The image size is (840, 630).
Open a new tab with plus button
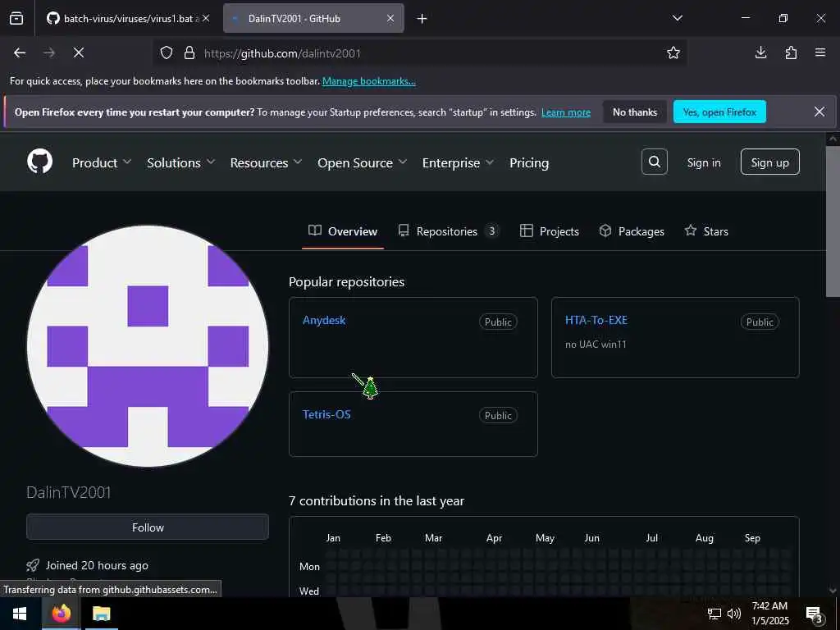(x=422, y=19)
